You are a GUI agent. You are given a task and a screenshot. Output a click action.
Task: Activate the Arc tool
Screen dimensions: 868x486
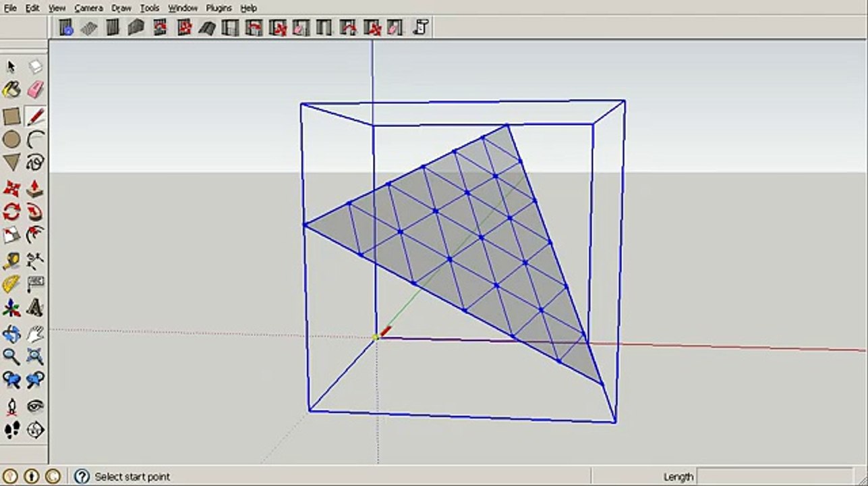click(x=35, y=140)
